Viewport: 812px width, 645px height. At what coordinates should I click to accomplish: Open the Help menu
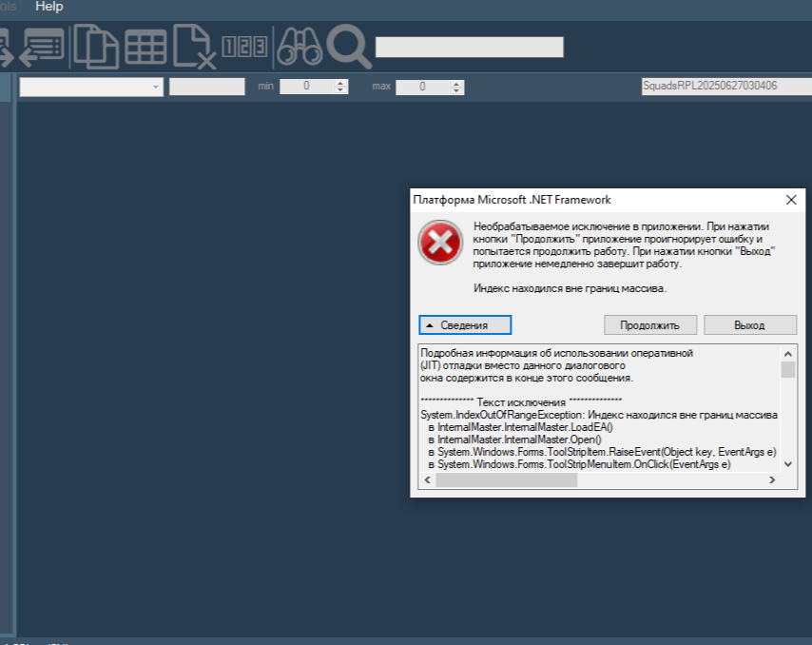tap(49, 7)
